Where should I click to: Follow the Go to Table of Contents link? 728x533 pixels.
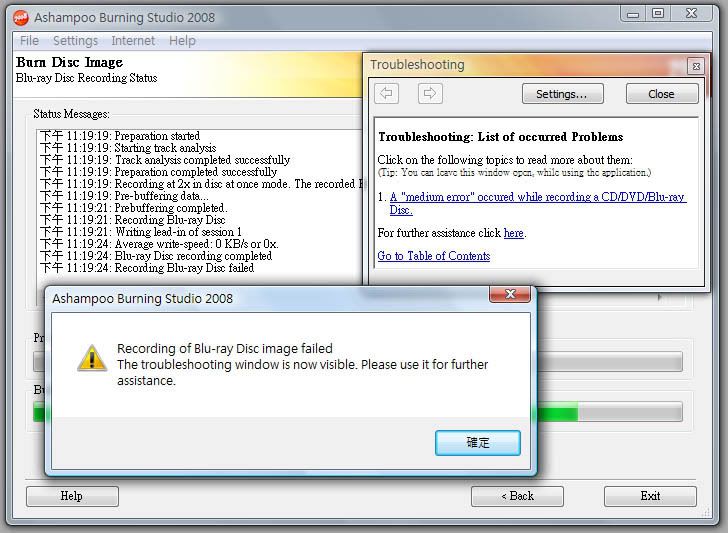[434, 256]
